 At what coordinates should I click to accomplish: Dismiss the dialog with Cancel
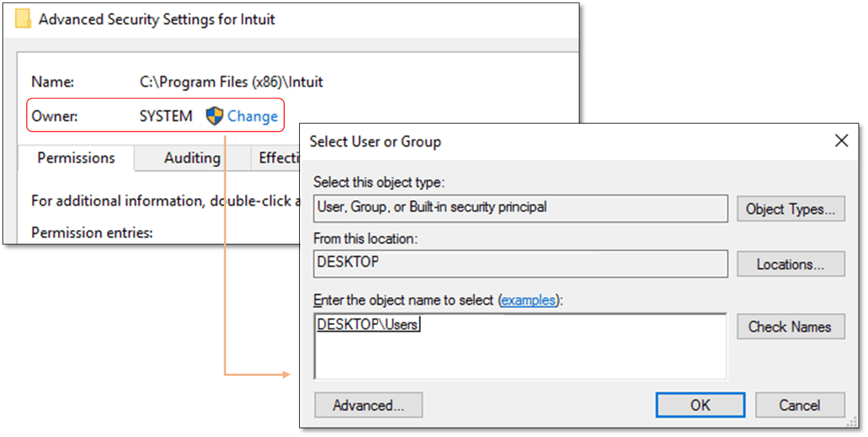[x=800, y=404]
